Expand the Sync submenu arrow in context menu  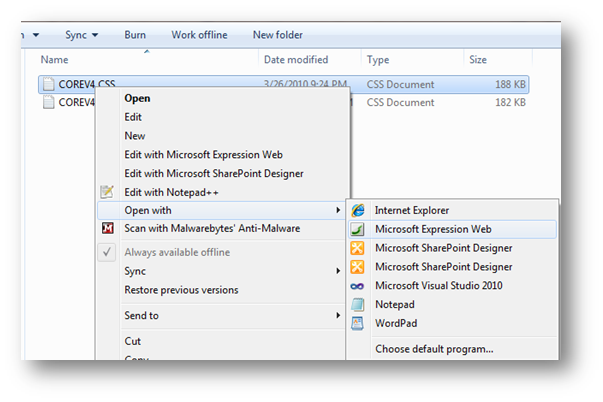pyautogui.click(x=338, y=271)
